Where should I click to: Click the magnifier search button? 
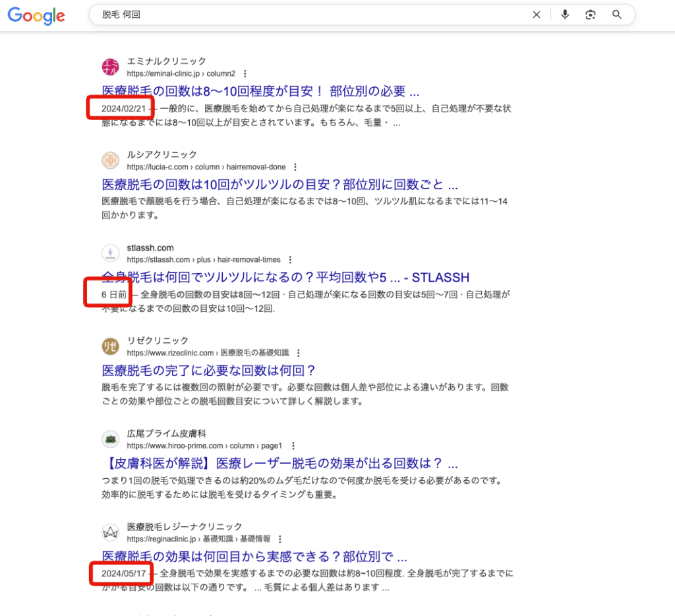click(x=617, y=15)
